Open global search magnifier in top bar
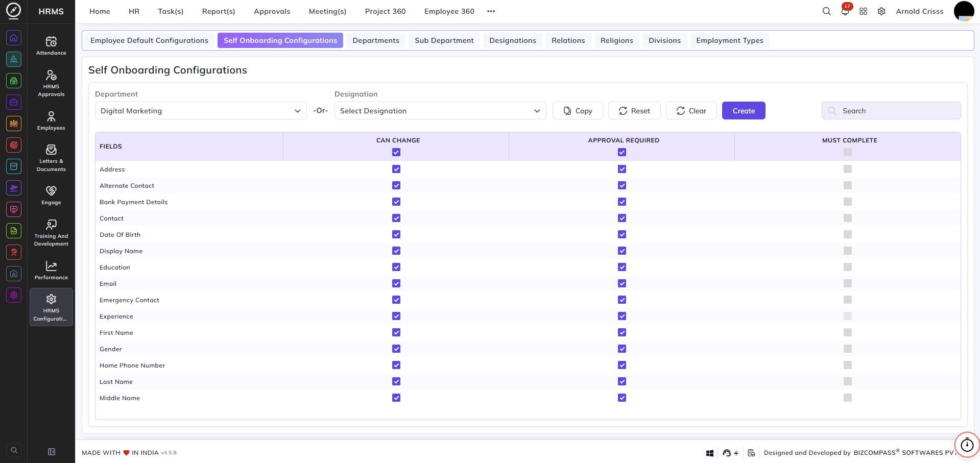The height and width of the screenshot is (463, 980). pyautogui.click(x=826, y=11)
